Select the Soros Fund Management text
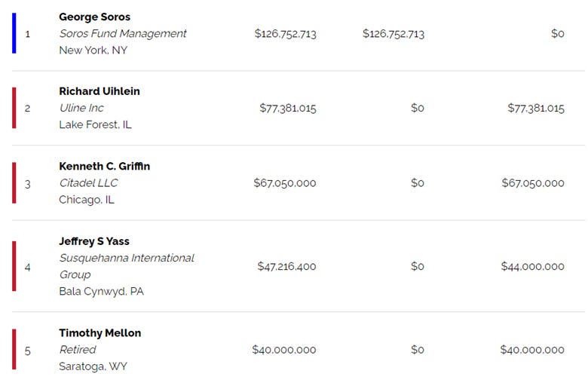588x386 pixels. click(123, 34)
